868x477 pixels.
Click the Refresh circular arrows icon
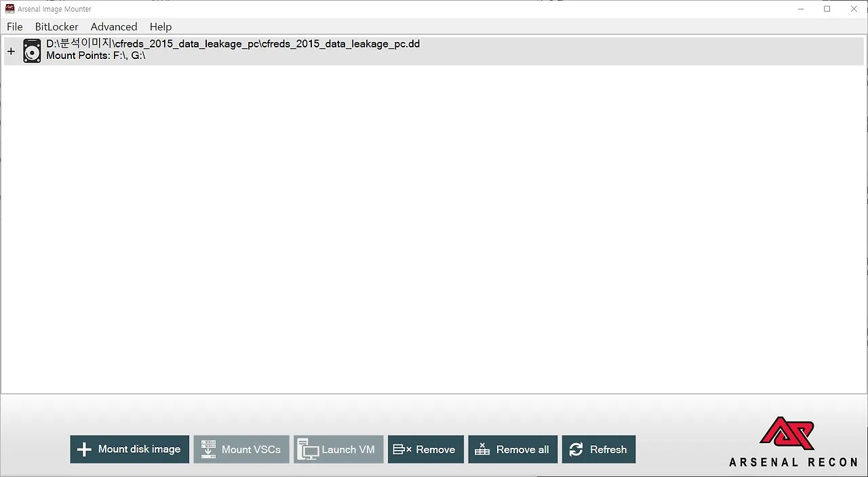(576, 449)
